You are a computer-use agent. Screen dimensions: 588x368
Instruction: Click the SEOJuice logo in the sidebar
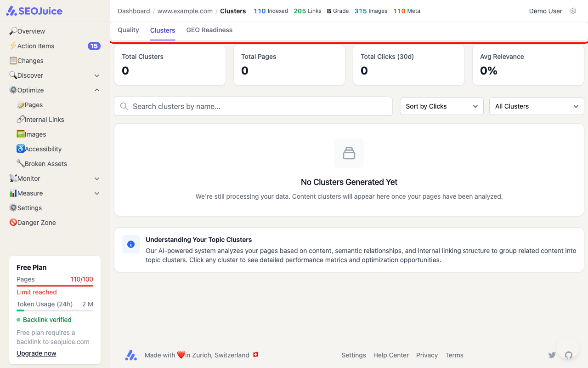coord(34,11)
